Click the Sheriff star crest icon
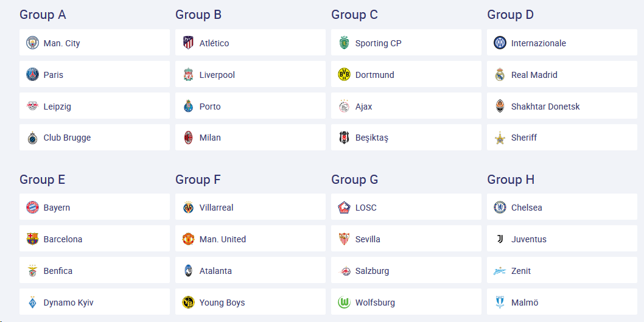The height and width of the screenshot is (322, 644). pyautogui.click(x=500, y=138)
